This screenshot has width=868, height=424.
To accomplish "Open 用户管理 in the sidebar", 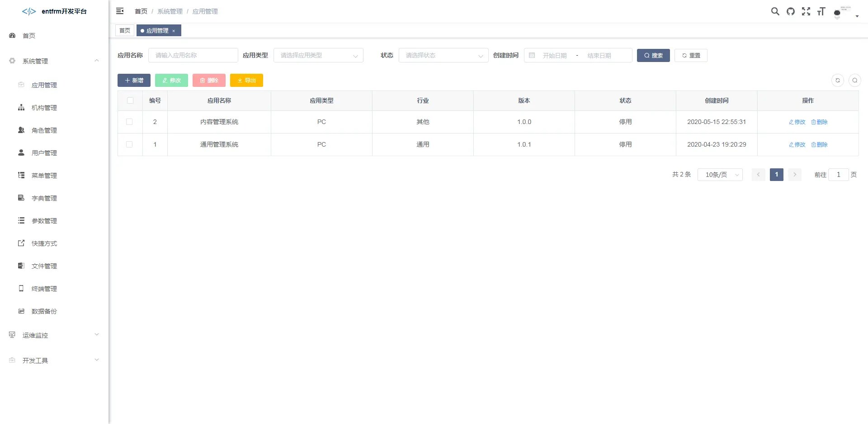I will (44, 153).
